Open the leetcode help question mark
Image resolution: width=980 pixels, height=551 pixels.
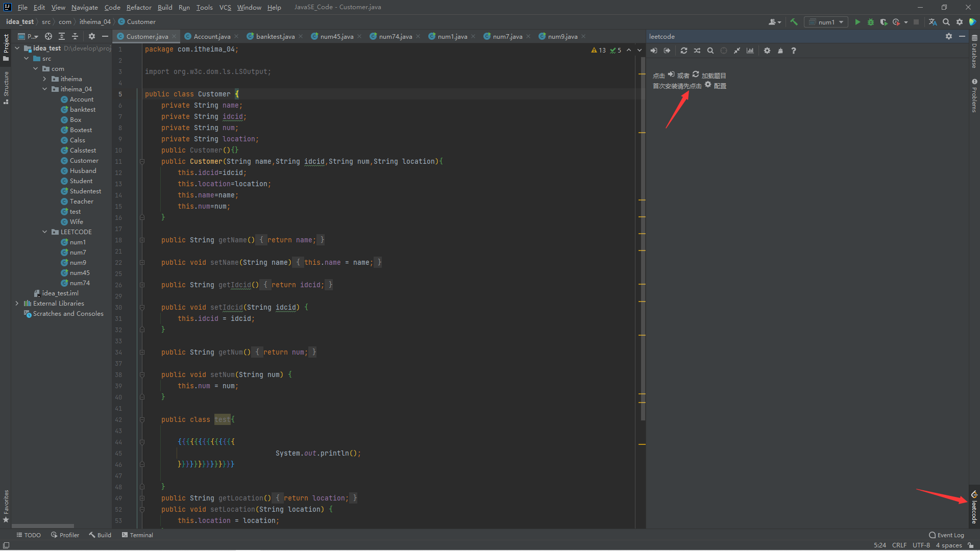pos(793,51)
